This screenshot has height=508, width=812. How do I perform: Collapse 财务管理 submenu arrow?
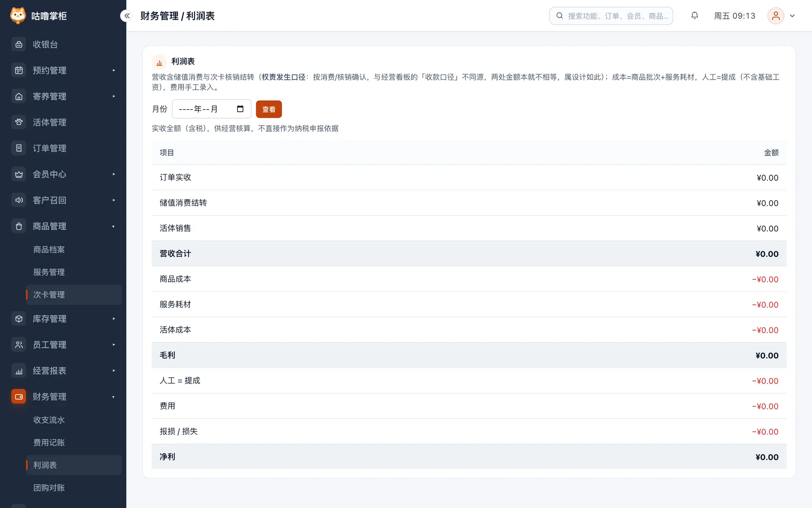113,397
